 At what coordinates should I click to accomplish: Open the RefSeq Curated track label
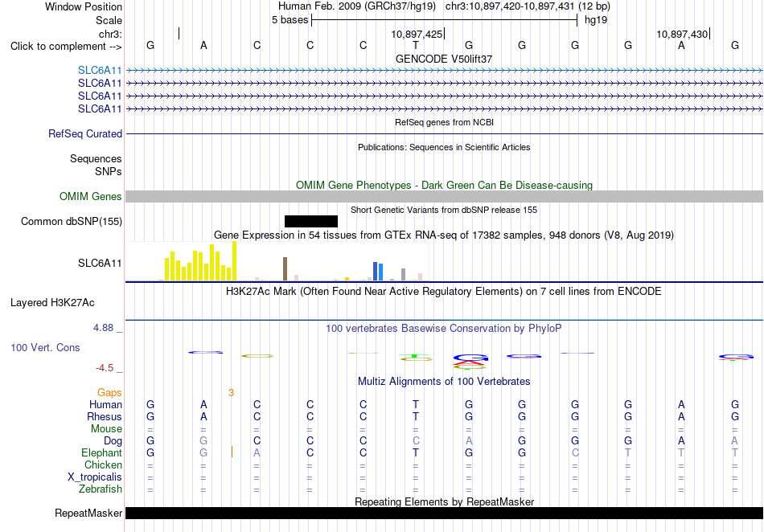[x=84, y=134]
